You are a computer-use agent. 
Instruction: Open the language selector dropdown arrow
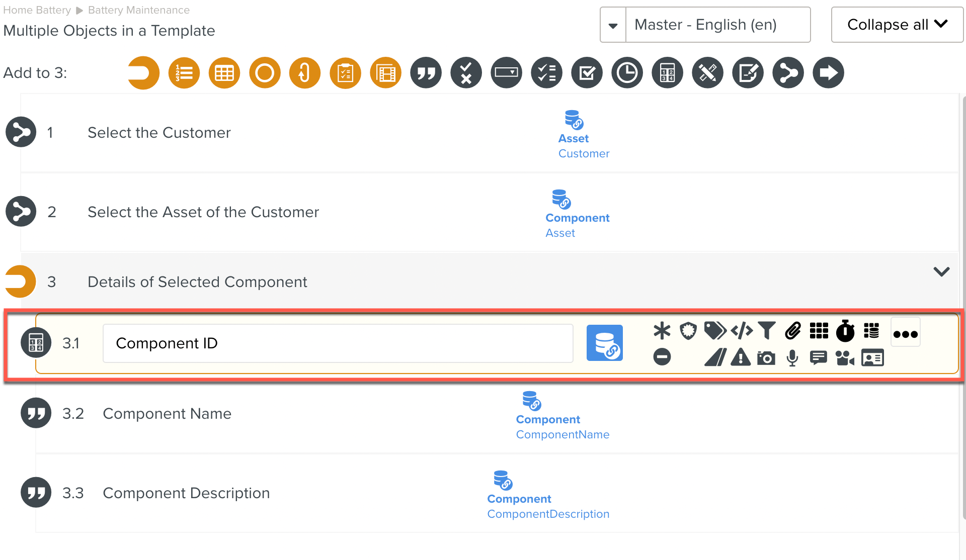click(613, 25)
